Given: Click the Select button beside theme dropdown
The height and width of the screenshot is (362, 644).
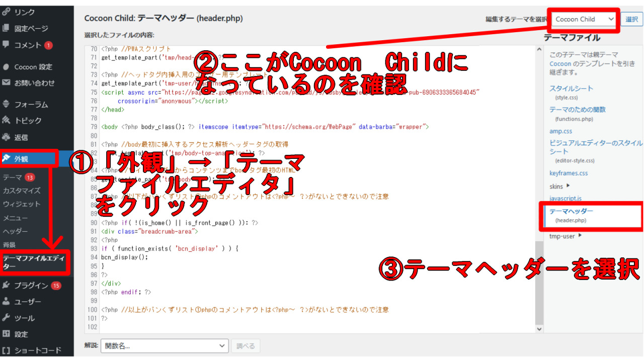Looking at the screenshot, I should click(631, 19).
